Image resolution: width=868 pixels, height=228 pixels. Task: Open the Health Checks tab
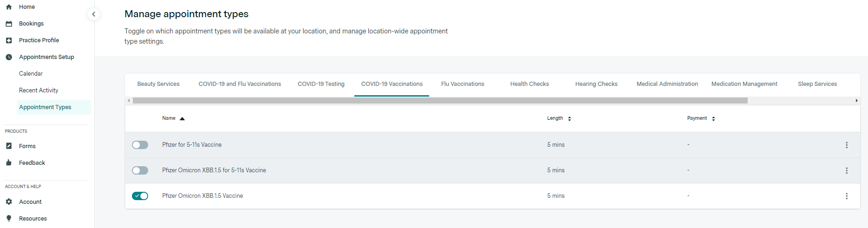point(529,84)
